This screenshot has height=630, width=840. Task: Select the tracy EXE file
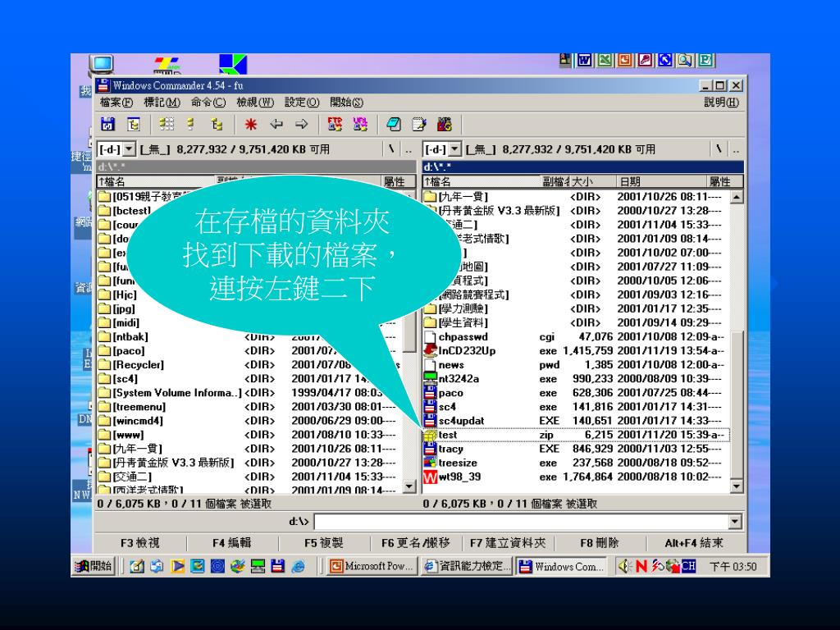click(577, 449)
